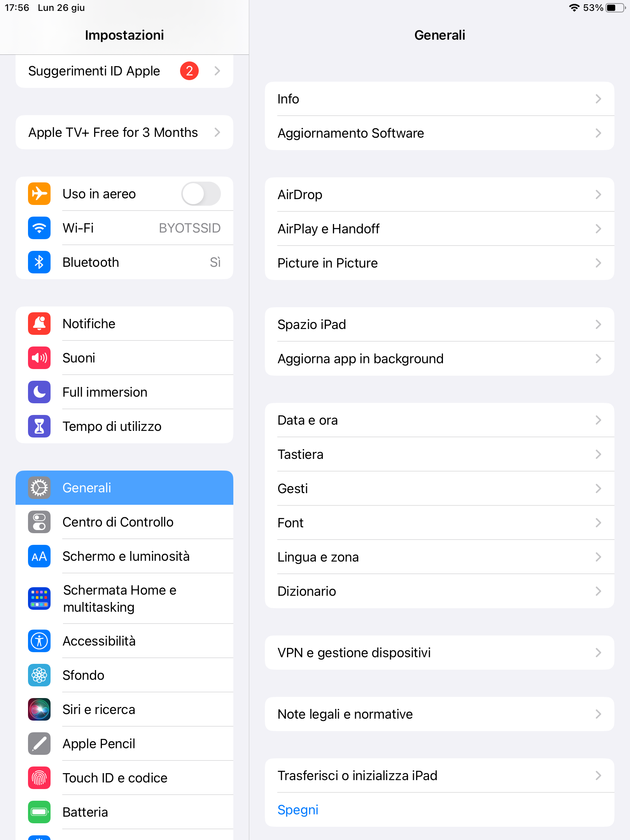Tap the Siri e ricerca icon
This screenshot has width=630, height=840.
point(39,709)
